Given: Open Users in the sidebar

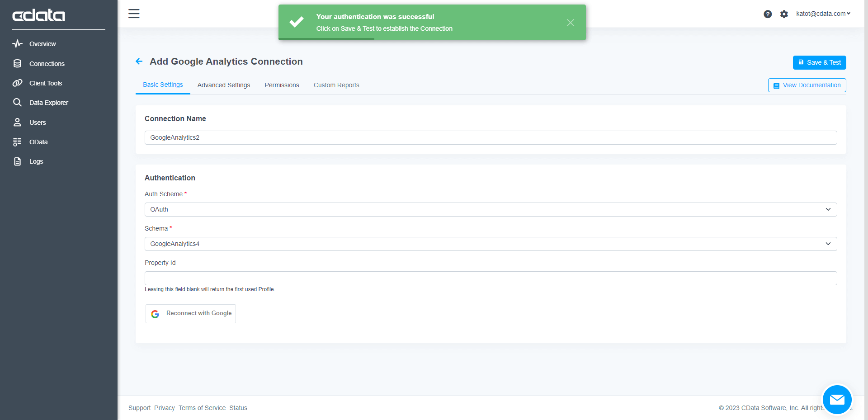Looking at the screenshot, I should pos(38,123).
